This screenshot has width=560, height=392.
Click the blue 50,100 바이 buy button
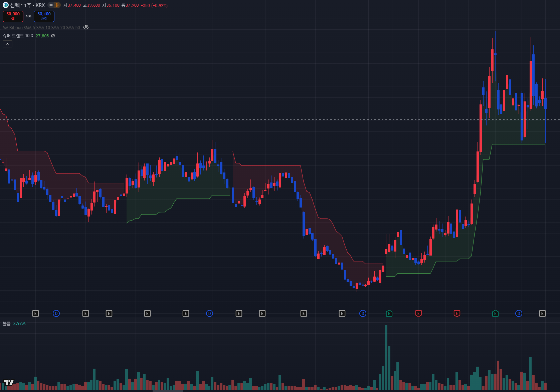point(44,16)
